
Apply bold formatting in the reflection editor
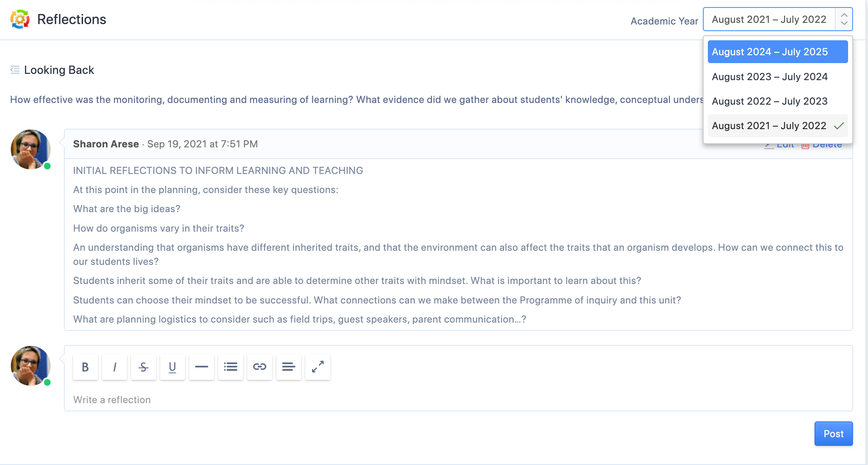coord(85,367)
